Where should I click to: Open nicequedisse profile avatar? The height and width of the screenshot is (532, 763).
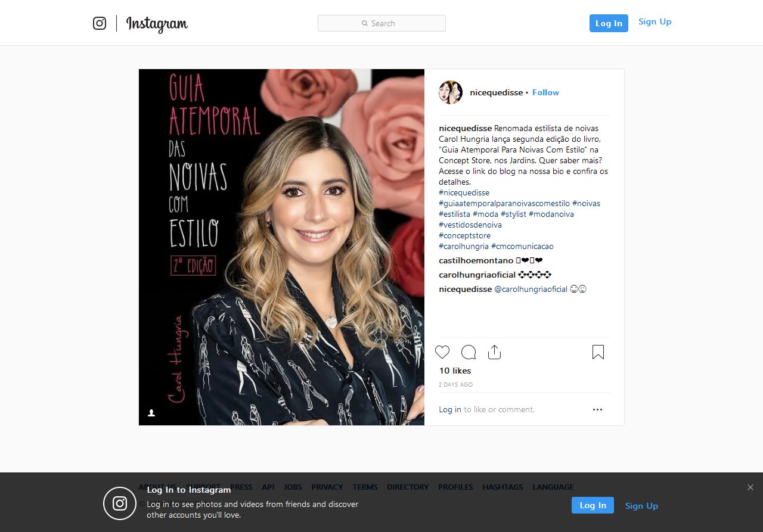click(x=451, y=92)
